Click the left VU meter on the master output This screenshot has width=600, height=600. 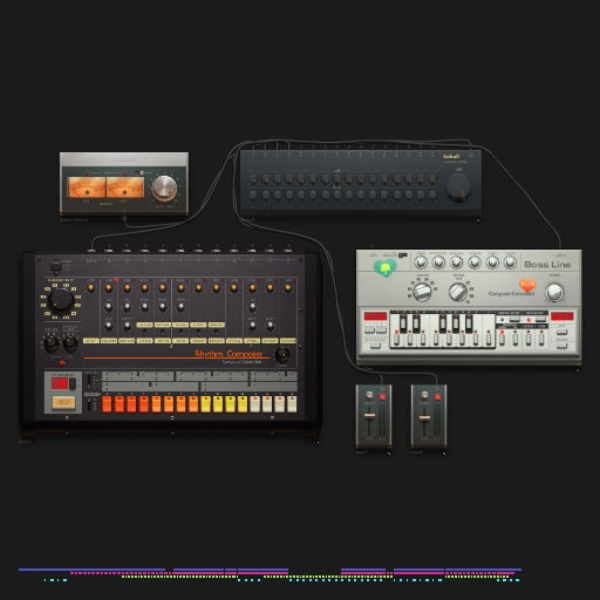(x=86, y=187)
